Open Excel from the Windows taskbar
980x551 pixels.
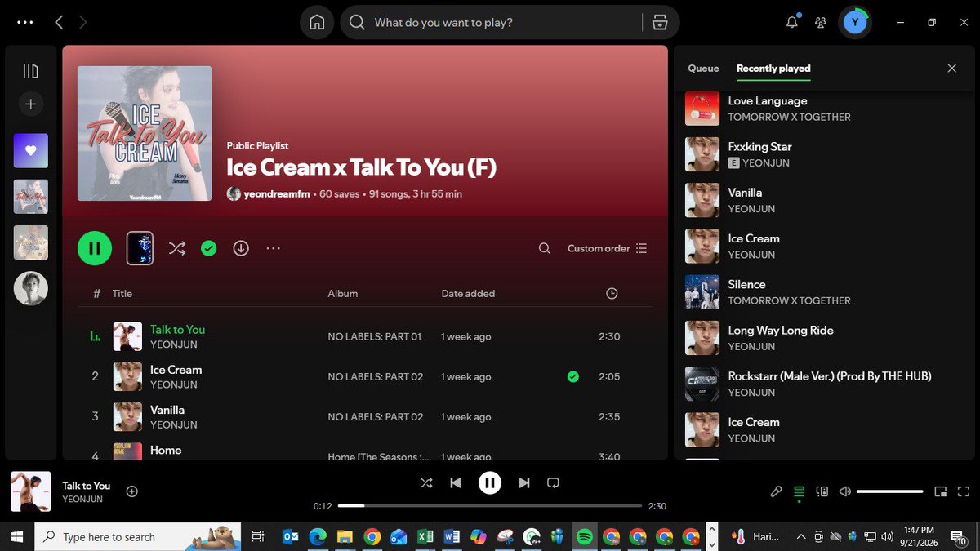click(425, 537)
